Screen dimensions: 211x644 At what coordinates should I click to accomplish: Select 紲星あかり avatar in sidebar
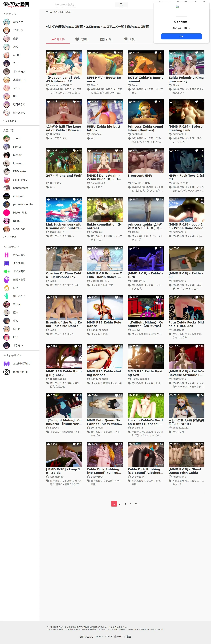[7, 113]
